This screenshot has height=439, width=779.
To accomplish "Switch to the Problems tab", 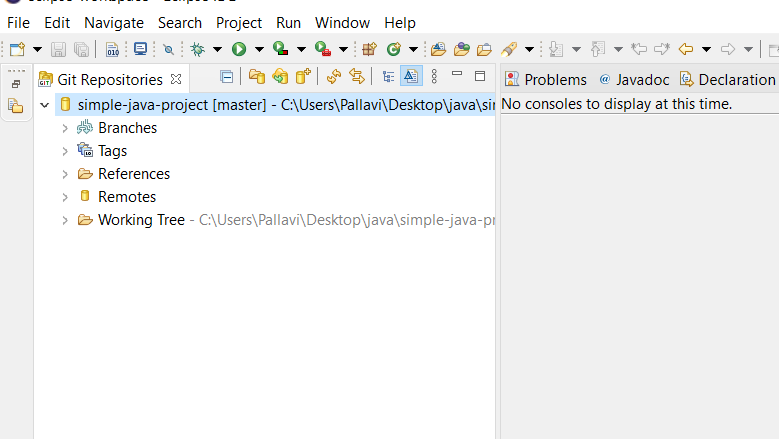I will [545, 79].
